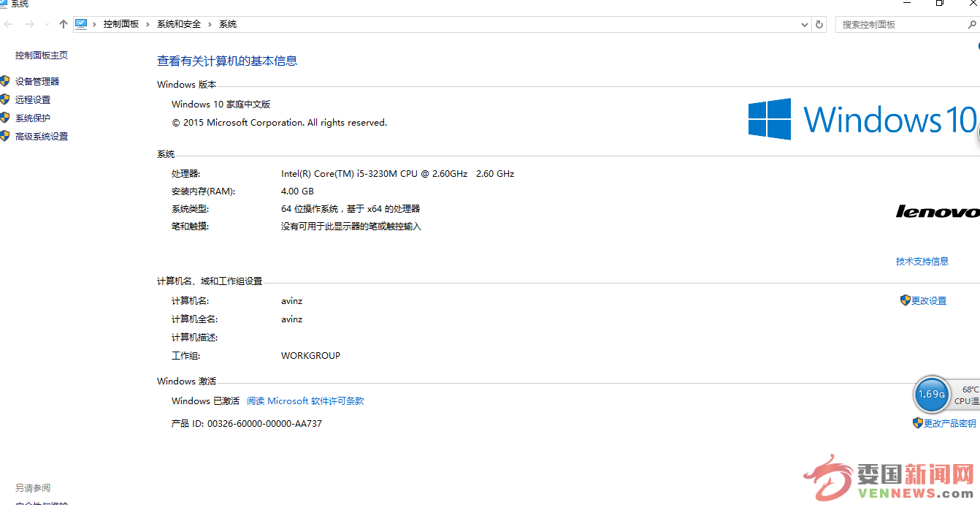Viewport: 980px width, 505px height.
Task: Open 远程设置 link
Action: (33, 99)
